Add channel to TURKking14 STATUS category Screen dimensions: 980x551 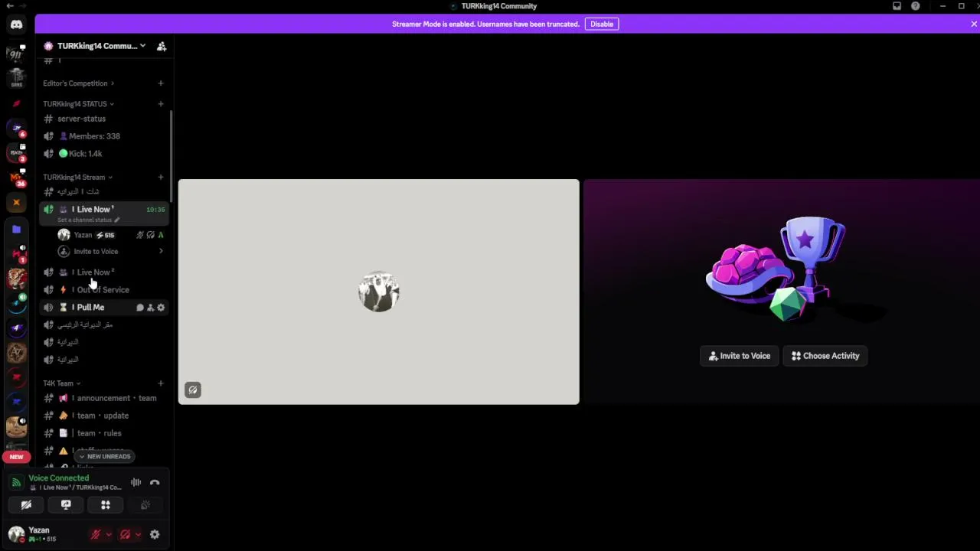[161, 104]
